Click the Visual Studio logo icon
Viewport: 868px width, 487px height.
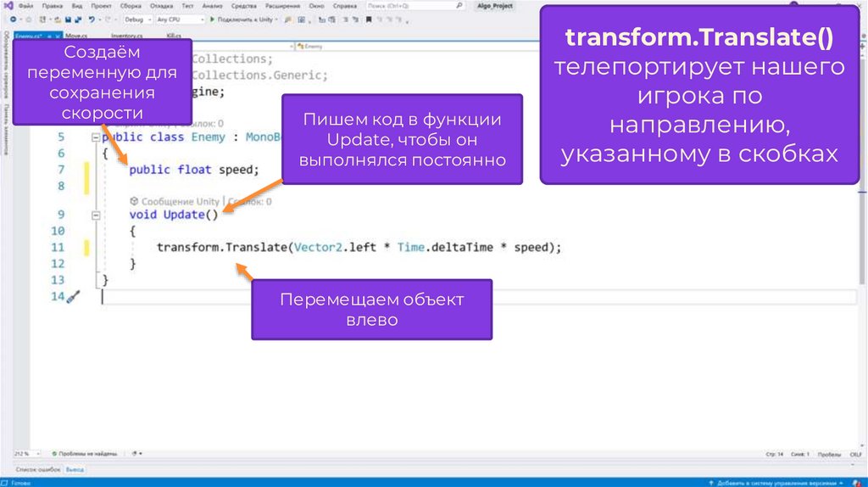coord(8,6)
